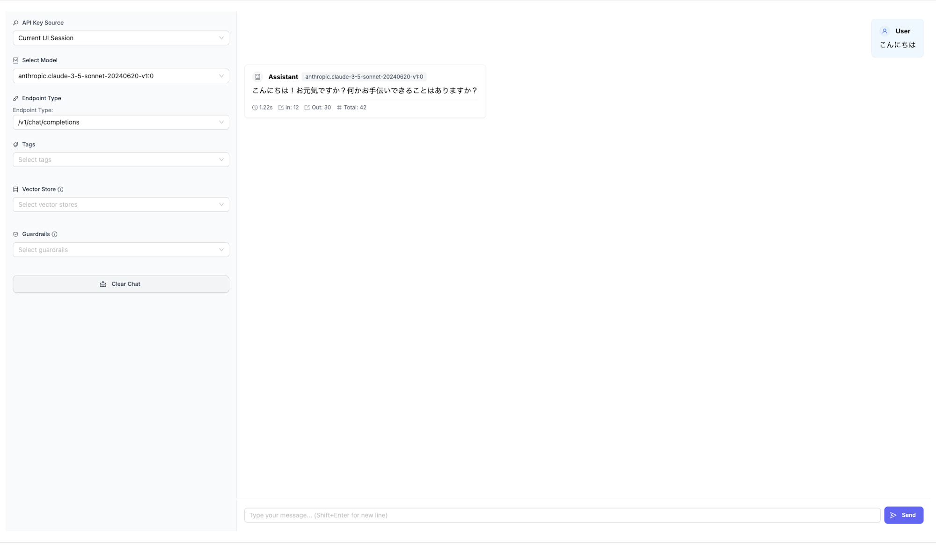The image size is (936, 560).
Task: Click the tag icon next to Tags
Action: point(15,145)
